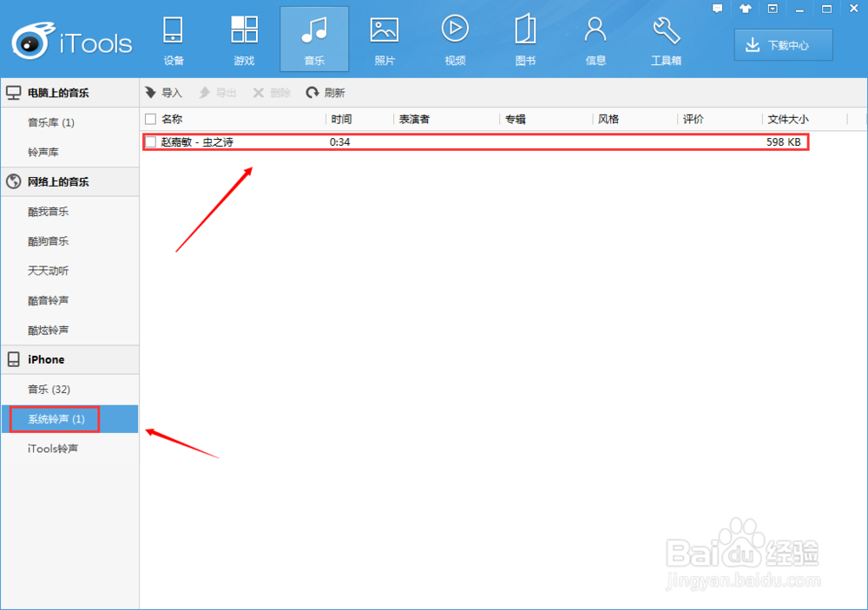Screen dimensions: 868x610
Task: Open the 信息 (Messages) section
Action: point(595,38)
